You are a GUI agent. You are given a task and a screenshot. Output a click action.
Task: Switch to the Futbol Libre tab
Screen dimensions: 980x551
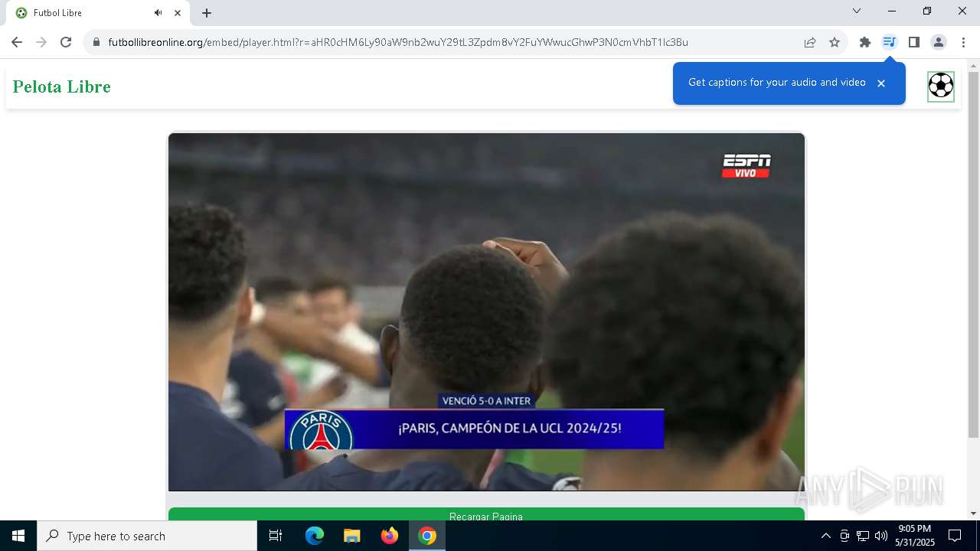pos(98,13)
